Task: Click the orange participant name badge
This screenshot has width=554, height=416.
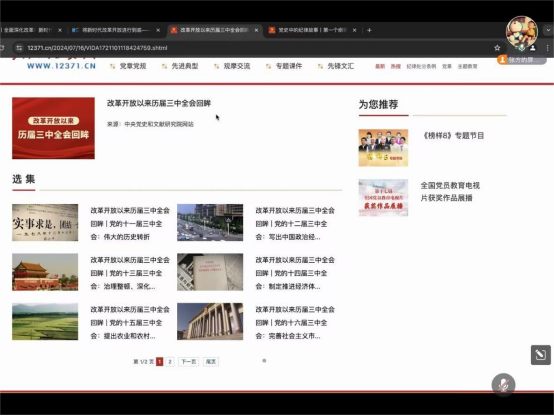Action: coord(521,60)
